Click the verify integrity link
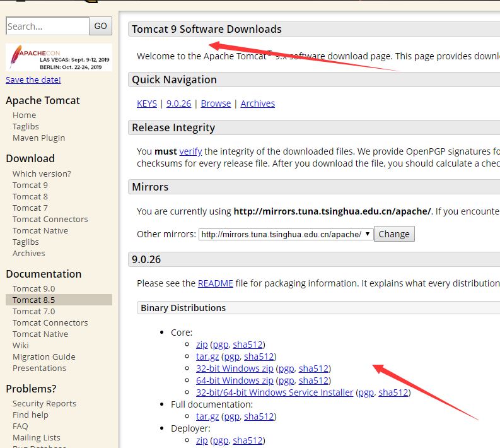This screenshot has width=500, height=448. coord(190,151)
